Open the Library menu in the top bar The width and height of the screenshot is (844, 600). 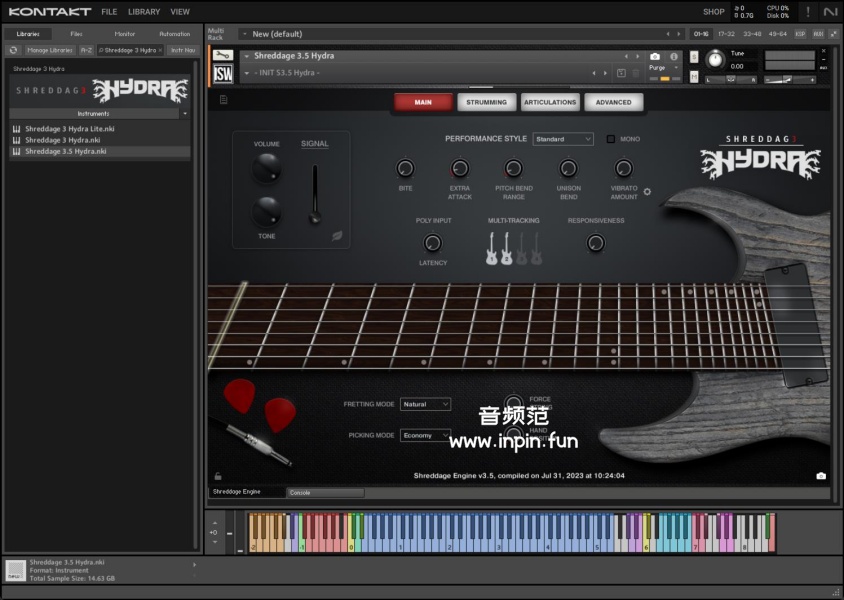[143, 12]
